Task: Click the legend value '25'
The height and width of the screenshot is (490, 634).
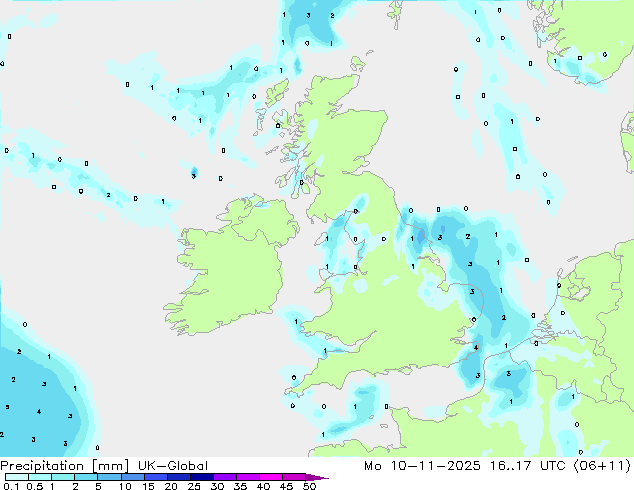Action: click(x=194, y=486)
